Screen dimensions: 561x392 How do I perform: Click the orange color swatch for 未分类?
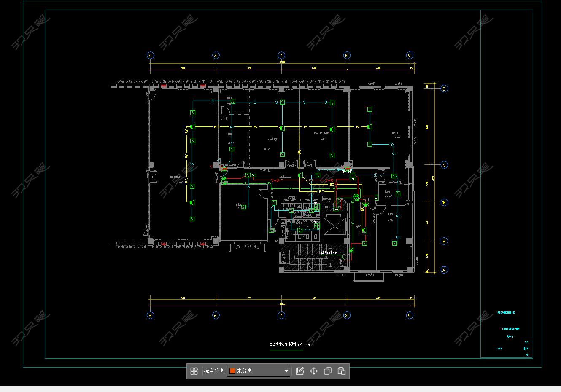[232, 371]
